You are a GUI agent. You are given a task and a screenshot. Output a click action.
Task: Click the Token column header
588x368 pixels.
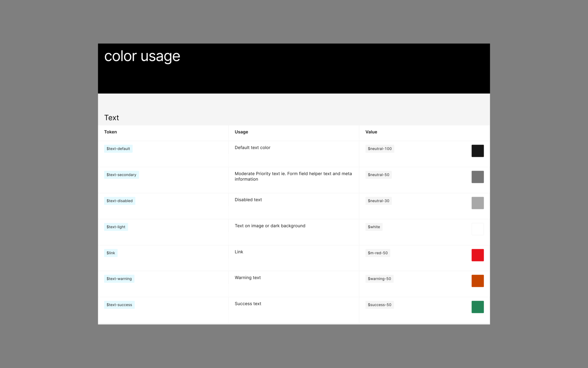(111, 132)
